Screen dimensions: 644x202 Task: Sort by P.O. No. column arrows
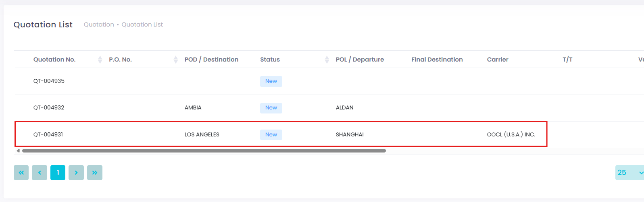(x=175, y=60)
